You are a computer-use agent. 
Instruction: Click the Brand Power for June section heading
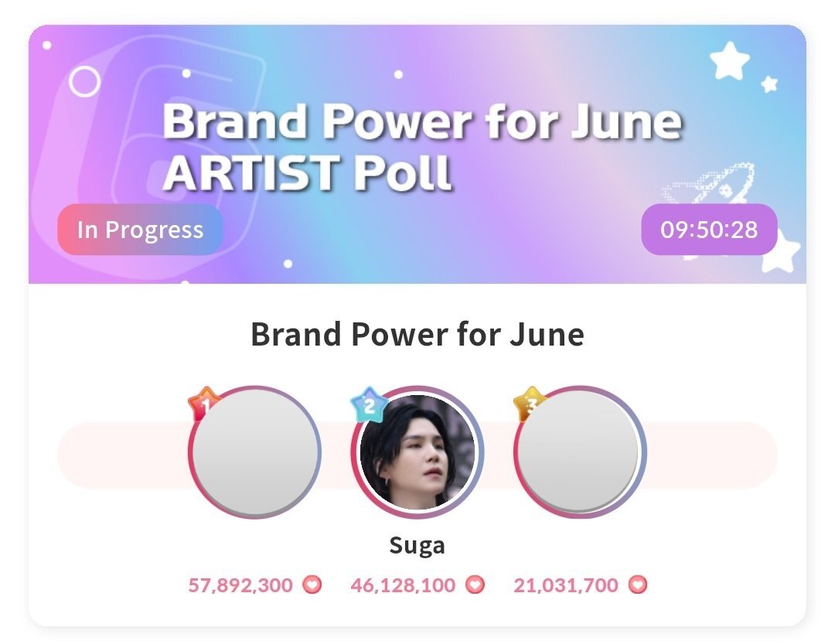pos(417,335)
